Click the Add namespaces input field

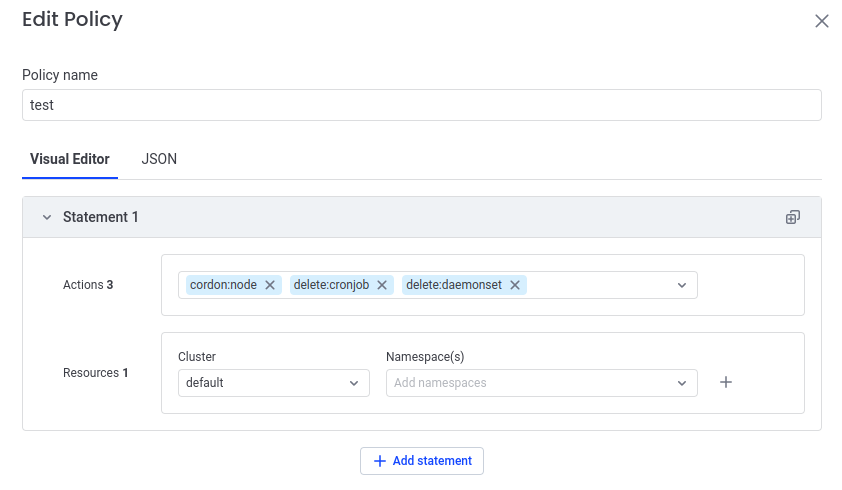pyautogui.click(x=530, y=383)
